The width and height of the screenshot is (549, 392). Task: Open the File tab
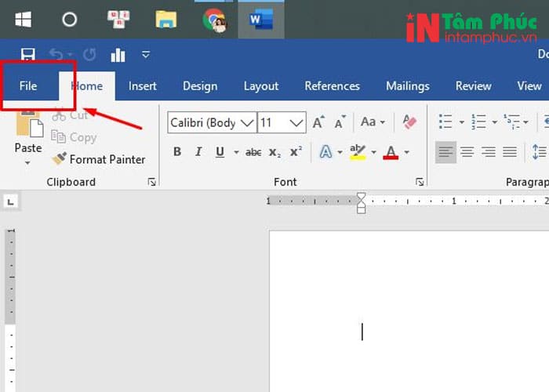[x=28, y=86]
